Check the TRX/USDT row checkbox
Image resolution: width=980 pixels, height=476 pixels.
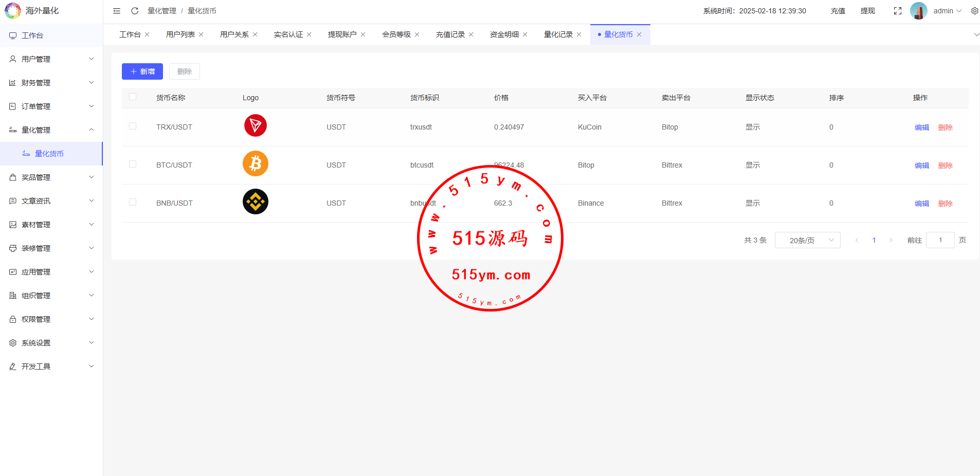(133, 126)
